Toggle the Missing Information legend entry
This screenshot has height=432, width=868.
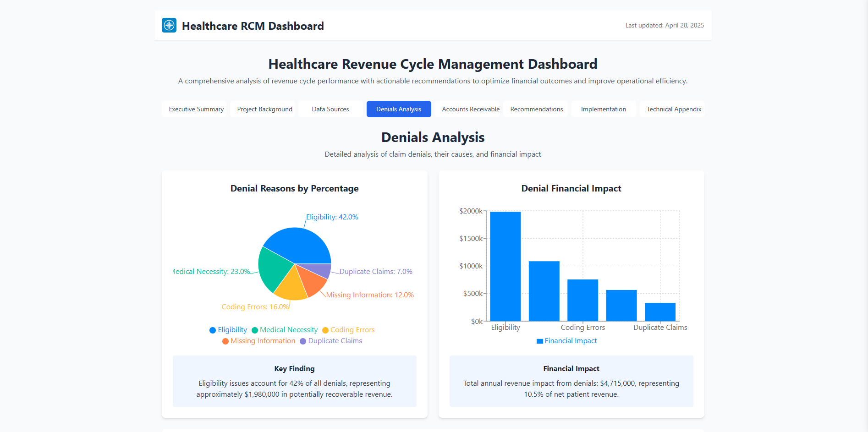(259, 341)
